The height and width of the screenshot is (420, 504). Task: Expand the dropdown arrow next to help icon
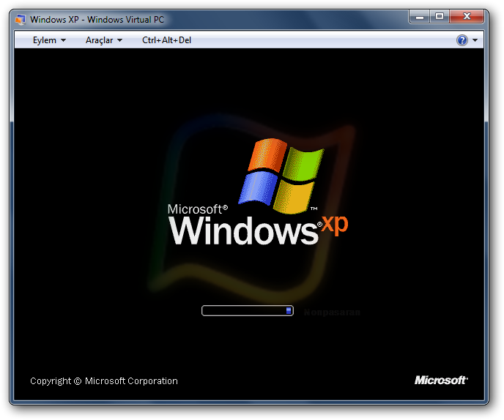click(475, 40)
